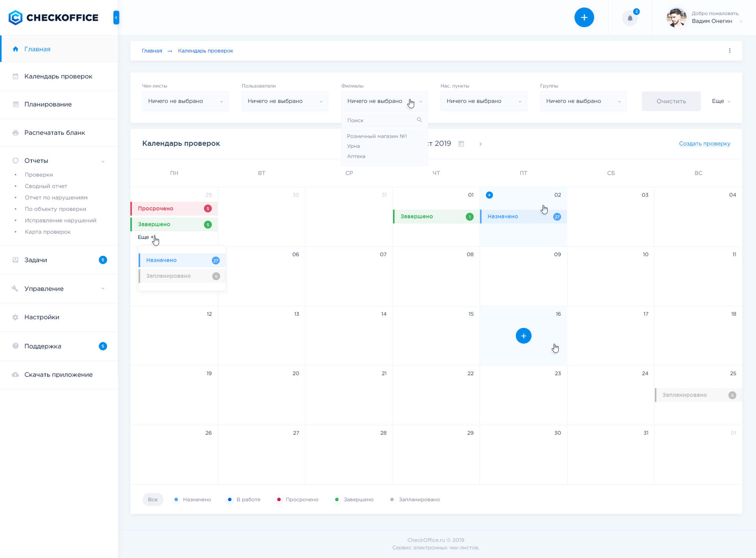
Task: Click the cloud icon for Скачать приложение
Action: point(15,374)
